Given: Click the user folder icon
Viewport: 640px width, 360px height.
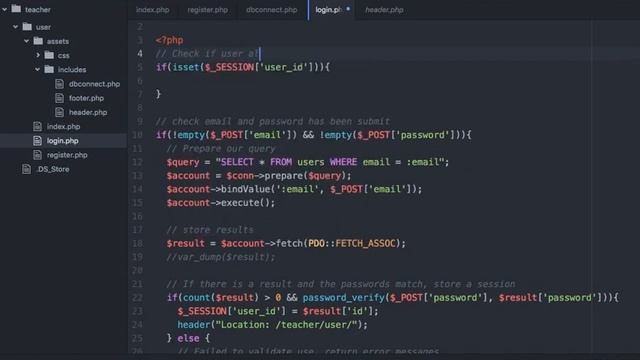Looking at the screenshot, I should pos(27,27).
